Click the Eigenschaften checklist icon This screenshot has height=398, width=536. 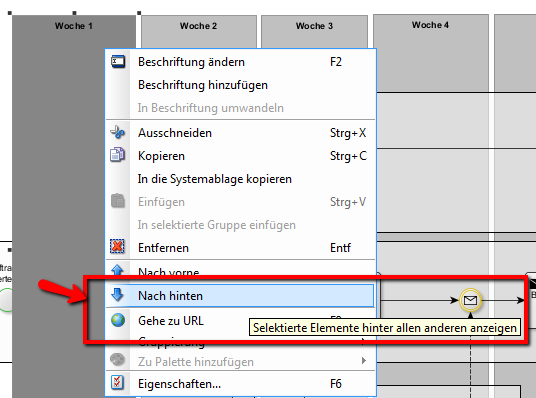[118, 383]
